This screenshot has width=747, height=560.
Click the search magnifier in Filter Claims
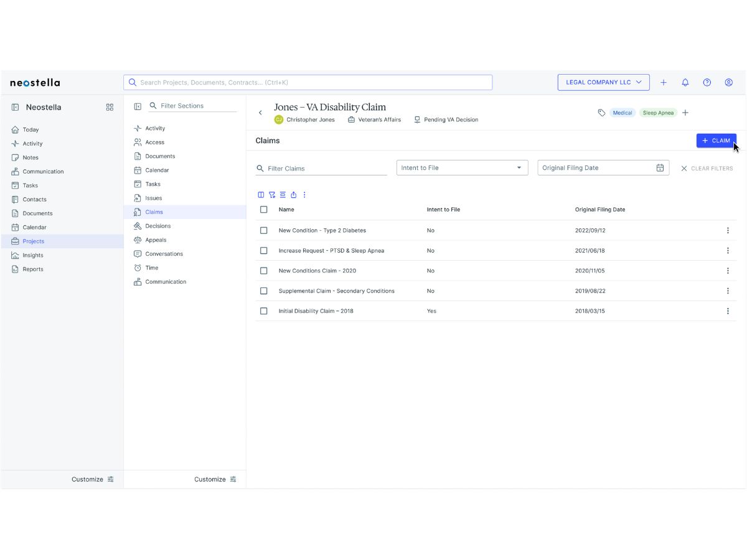point(260,169)
